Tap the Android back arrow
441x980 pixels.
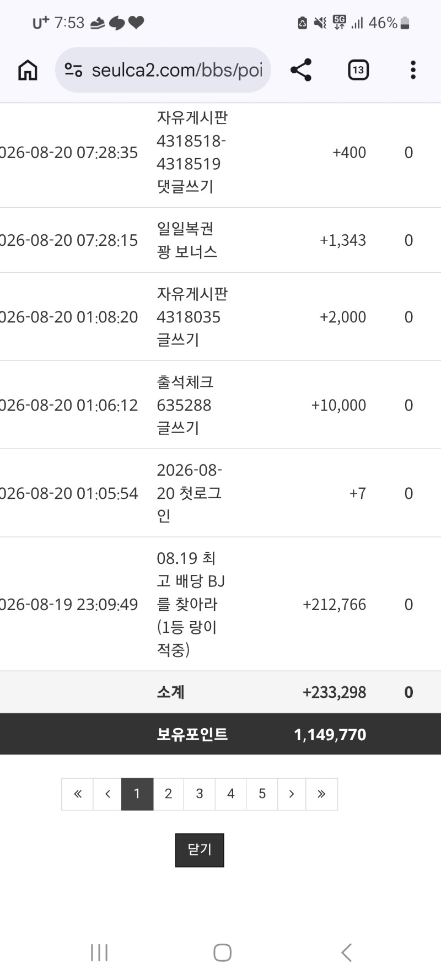click(x=346, y=952)
